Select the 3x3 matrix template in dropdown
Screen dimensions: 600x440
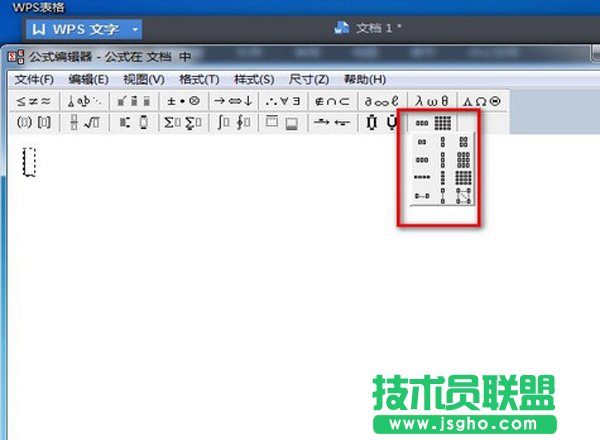tap(463, 159)
